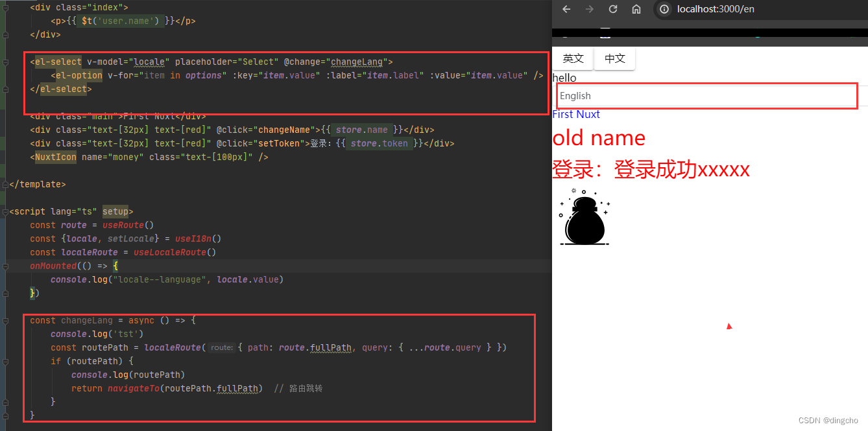Viewport: 868px width, 431px height.
Task: Click the red 登录 login text
Action: click(x=650, y=169)
